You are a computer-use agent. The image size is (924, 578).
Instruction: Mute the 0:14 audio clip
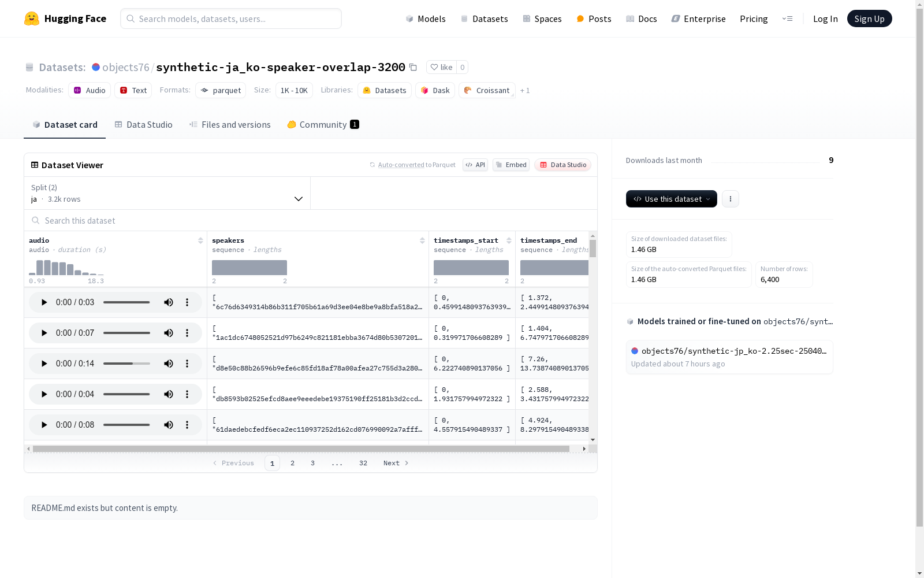pos(169,364)
